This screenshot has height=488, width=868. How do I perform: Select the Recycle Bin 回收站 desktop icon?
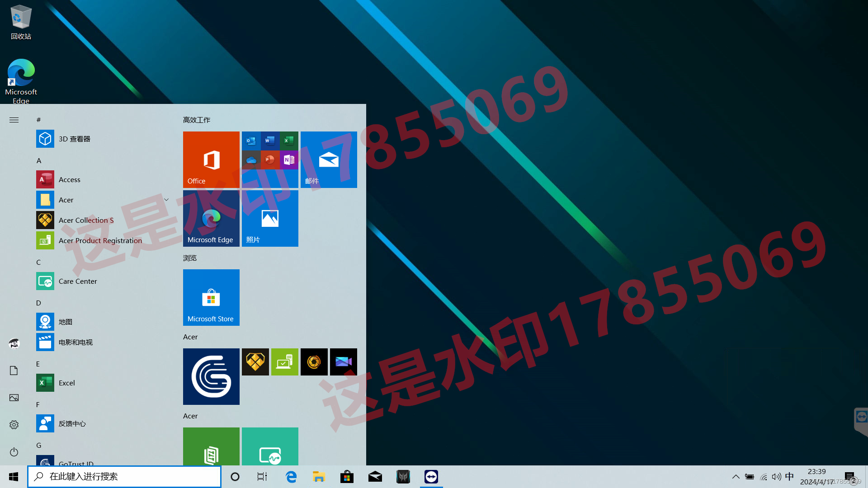[x=21, y=22]
